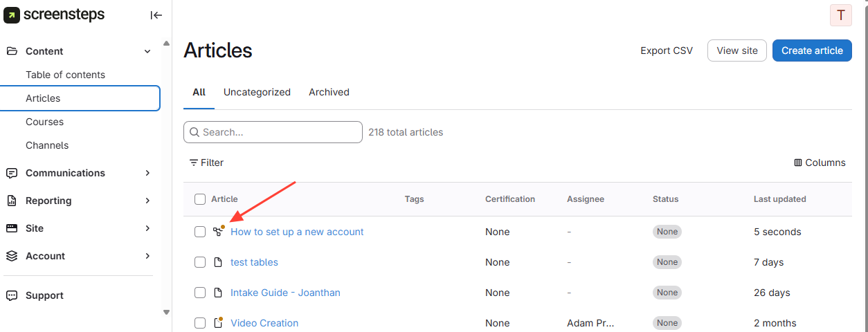The width and height of the screenshot is (868, 332).
Task: Click the document icon beside test tables
Action: coord(218,262)
